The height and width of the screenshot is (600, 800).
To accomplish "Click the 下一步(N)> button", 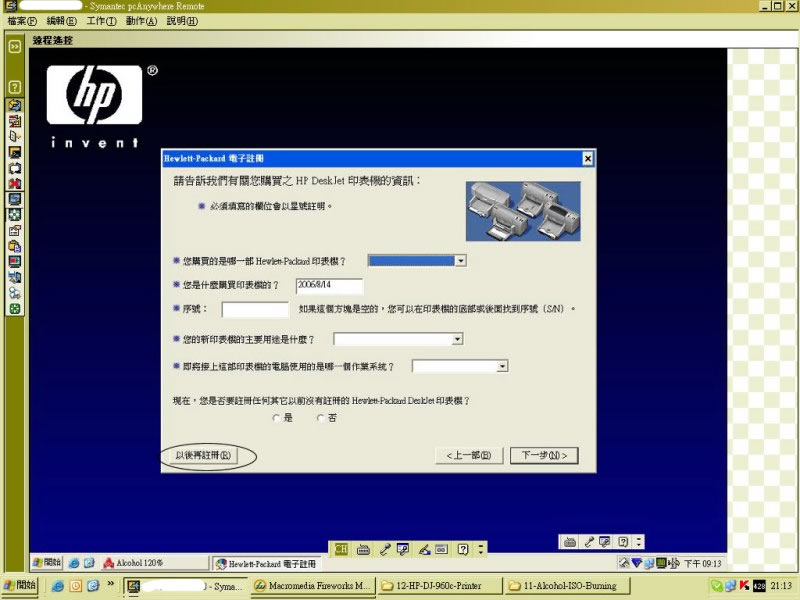I will tap(544, 455).
